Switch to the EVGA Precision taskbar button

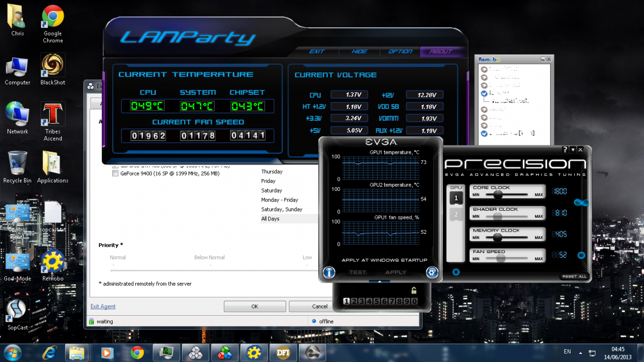(312, 352)
